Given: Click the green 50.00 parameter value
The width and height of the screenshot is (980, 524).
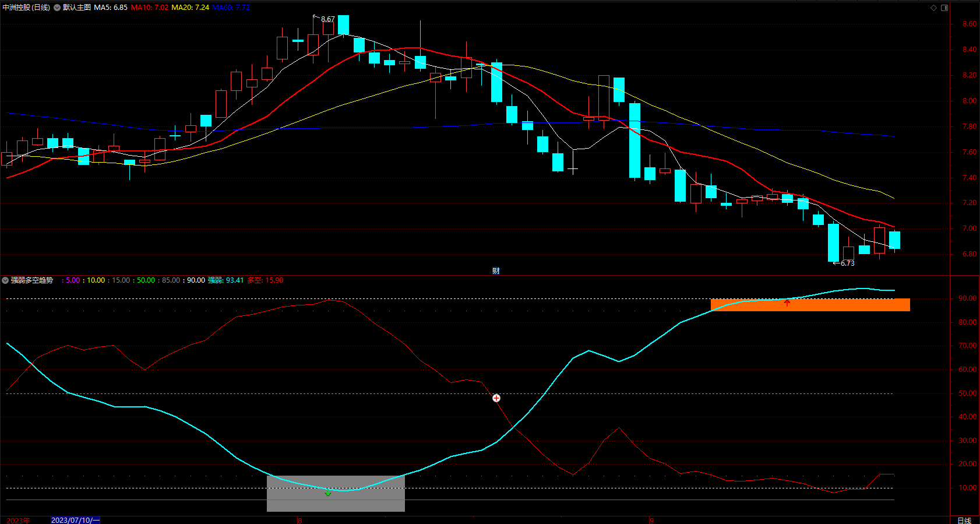Looking at the screenshot, I should 146,280.
